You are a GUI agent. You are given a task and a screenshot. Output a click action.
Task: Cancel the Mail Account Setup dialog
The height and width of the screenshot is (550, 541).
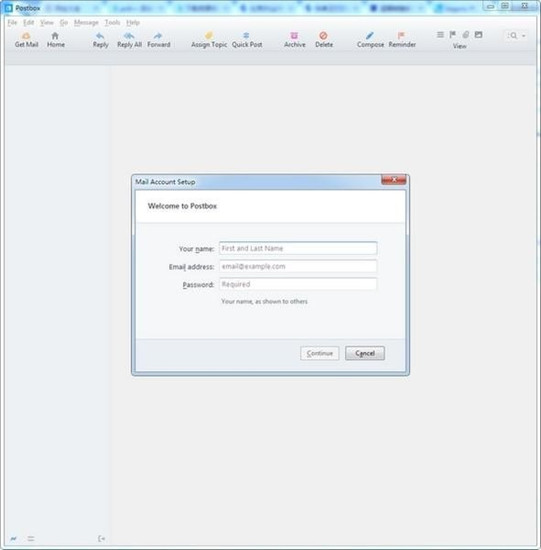365,353
